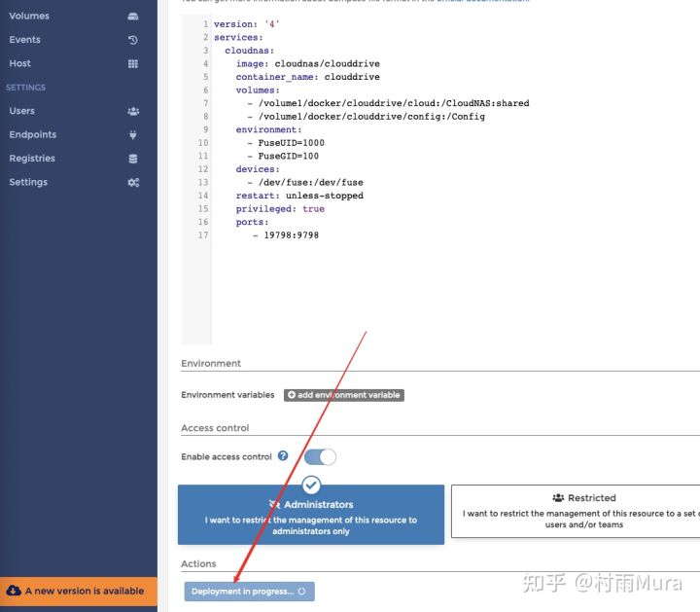This screenshot has width=700, height=612.
Task: Click the Host grid icon
Action: (x=133, y=64)
